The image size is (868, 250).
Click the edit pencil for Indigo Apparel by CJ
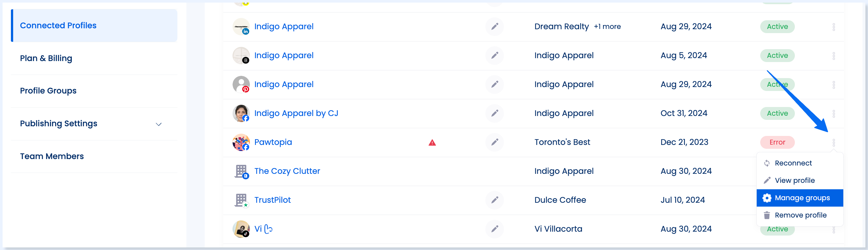[494, 113]
